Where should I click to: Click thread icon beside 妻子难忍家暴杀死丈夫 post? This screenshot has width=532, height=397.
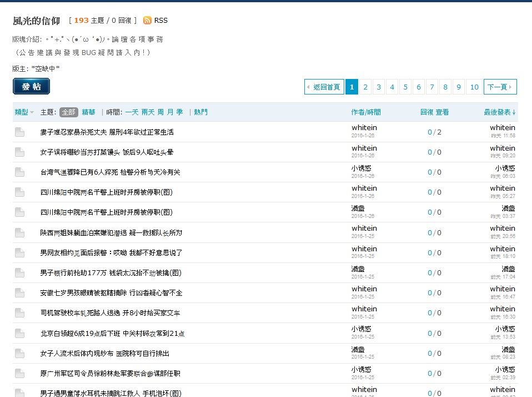click(x=20, y=132)
